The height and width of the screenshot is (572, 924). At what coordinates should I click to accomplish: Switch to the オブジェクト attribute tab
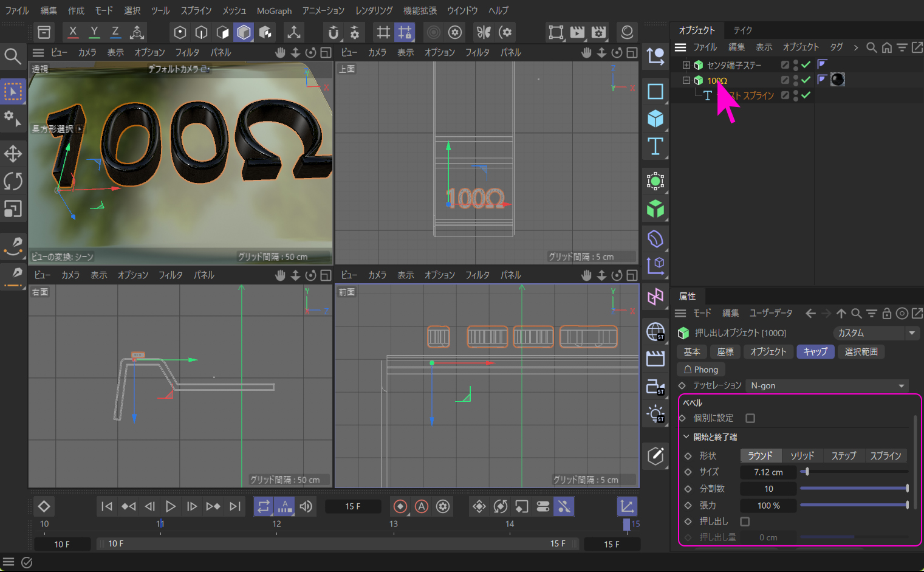click(768, 351)
